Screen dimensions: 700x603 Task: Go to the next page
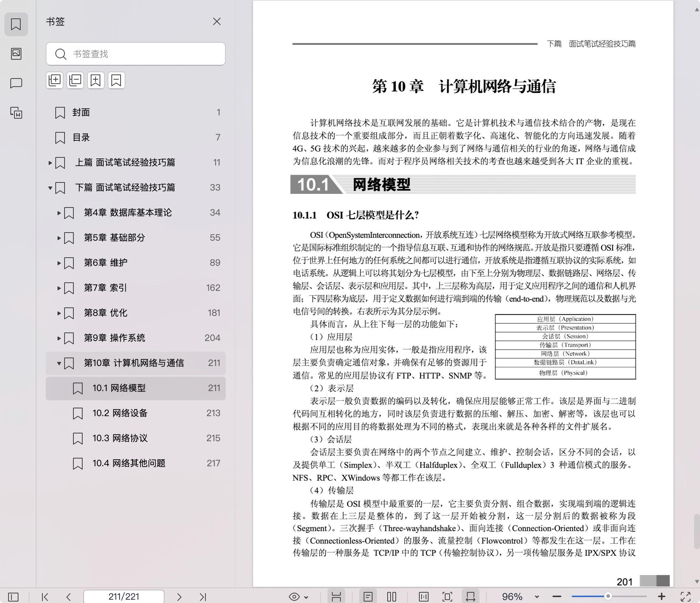179,597
